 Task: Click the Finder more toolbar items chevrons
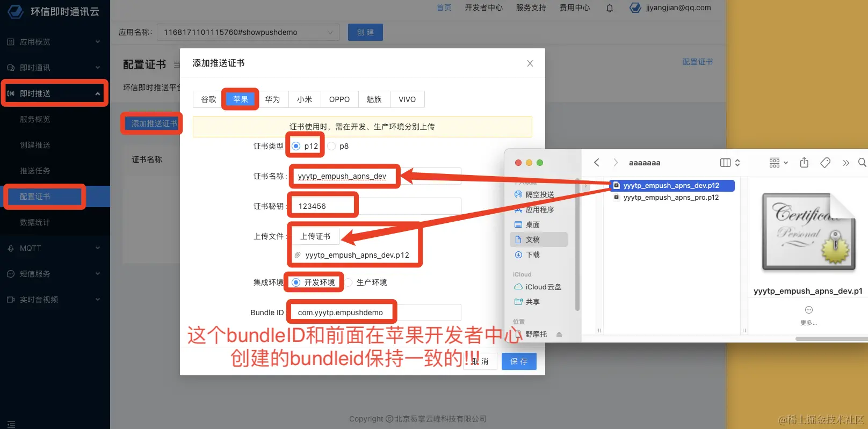tap(846, 163)
